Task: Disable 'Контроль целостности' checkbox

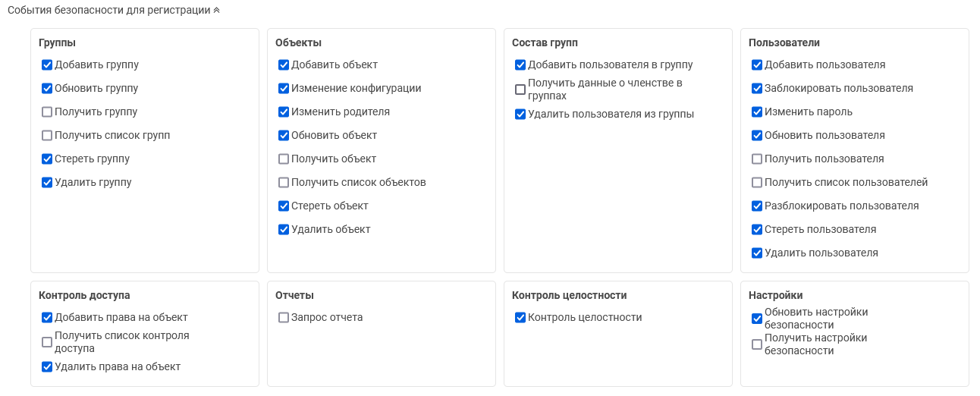Action: point(520,318)
